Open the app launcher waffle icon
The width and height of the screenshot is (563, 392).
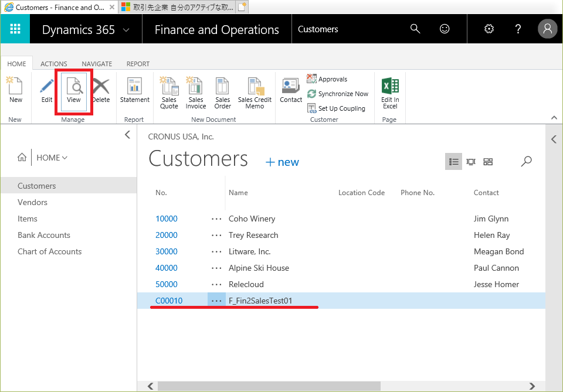15,29
